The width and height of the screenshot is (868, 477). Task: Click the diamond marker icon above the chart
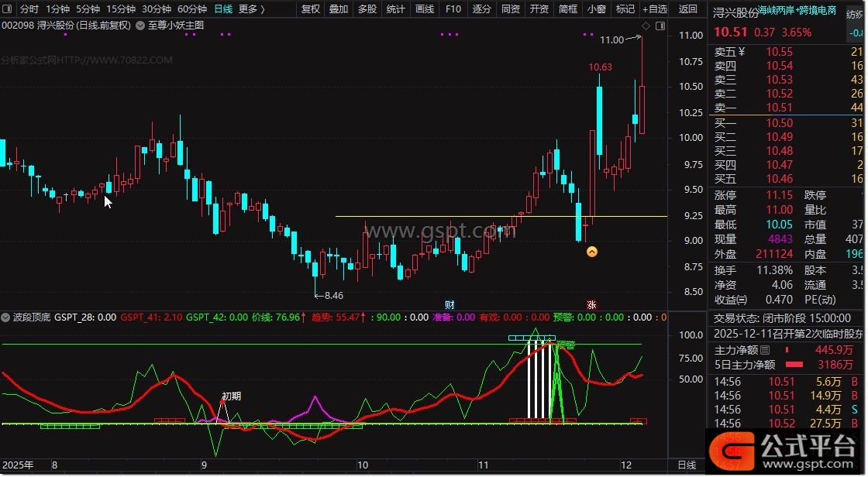(646, 25)
